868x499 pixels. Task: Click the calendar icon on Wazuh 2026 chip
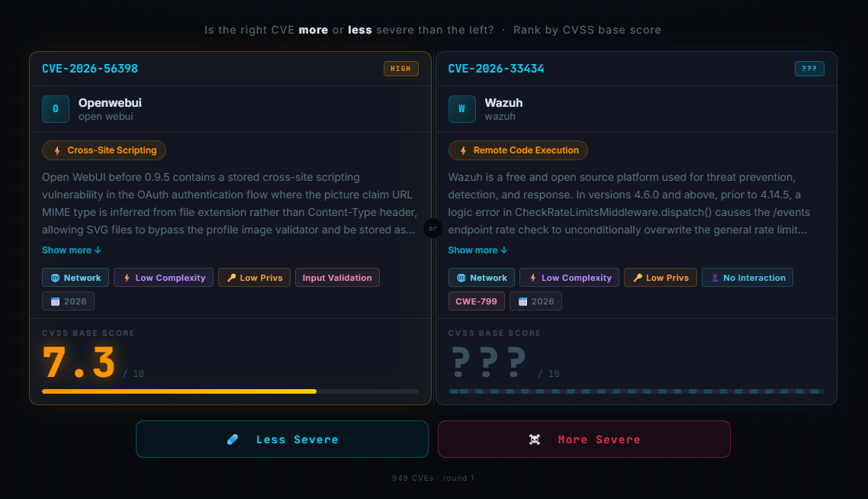coord(522,302)
